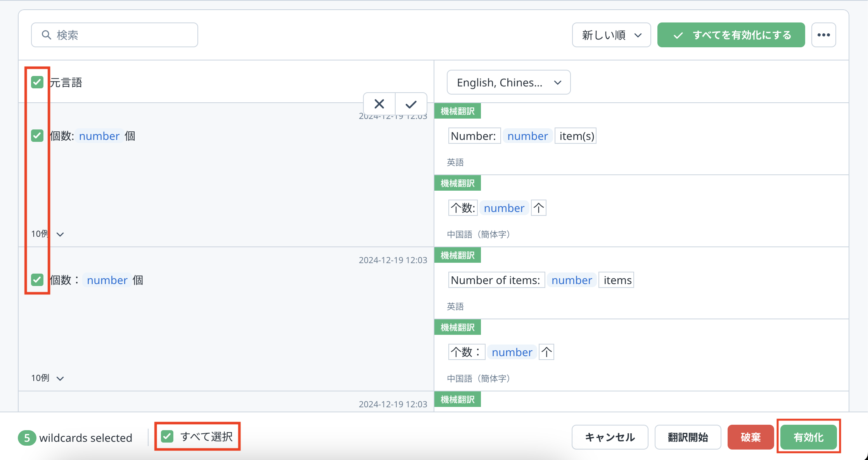Open the English, Chines... language dropdown
Screen dimensions: 868x460
pyautogui.click(x=508, y=82)
